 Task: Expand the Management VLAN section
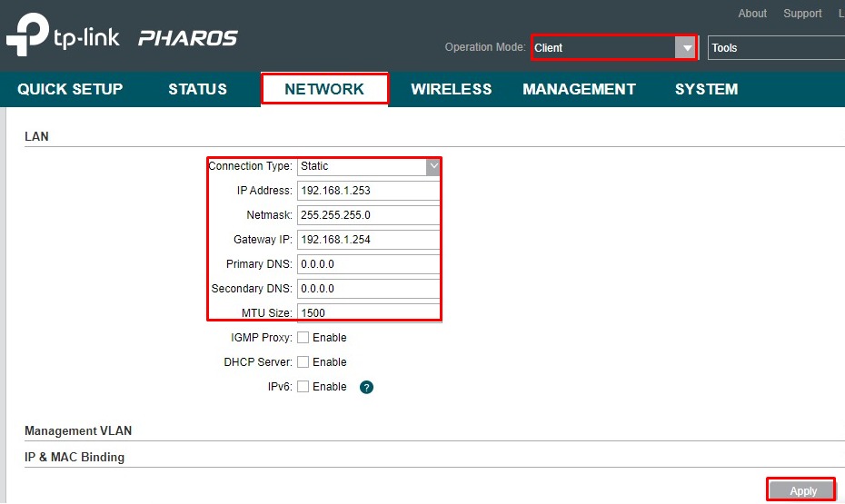click(78, 430)
